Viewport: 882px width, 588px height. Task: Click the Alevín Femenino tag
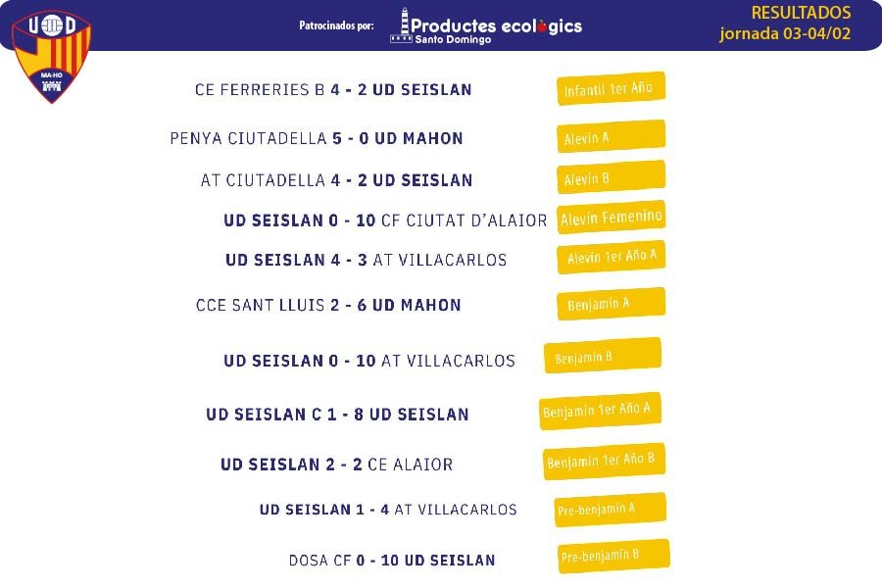coord(611,218)
